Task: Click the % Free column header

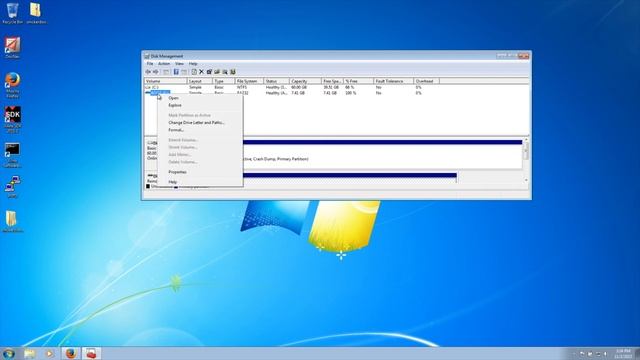Action: click(x=358, y=81)
